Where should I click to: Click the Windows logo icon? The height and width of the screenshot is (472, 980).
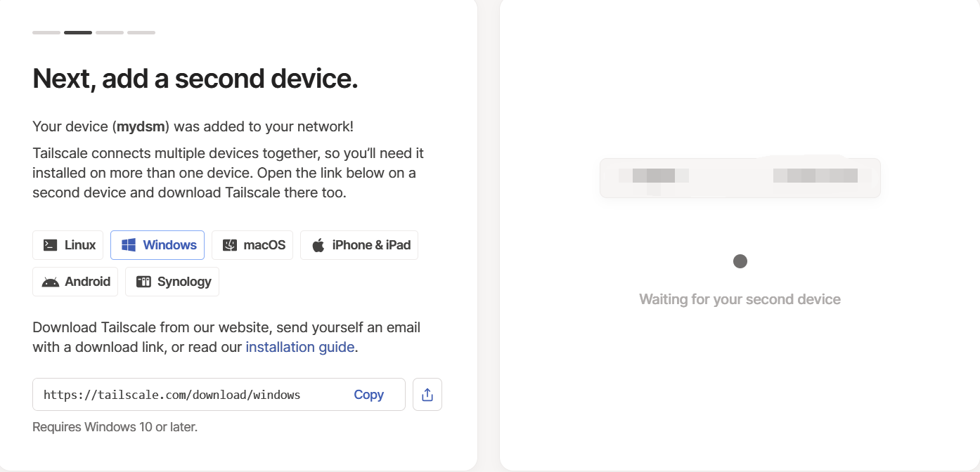[129, 245]
